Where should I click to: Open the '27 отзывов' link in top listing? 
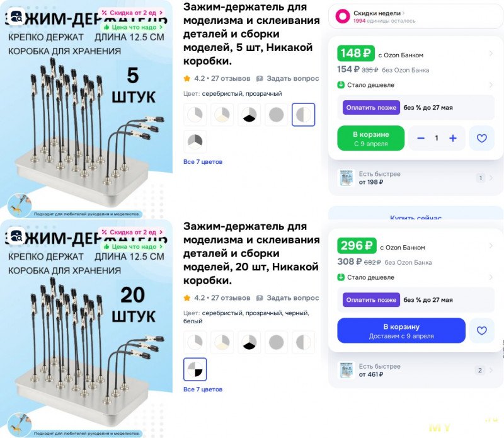(x=231, y=79)
